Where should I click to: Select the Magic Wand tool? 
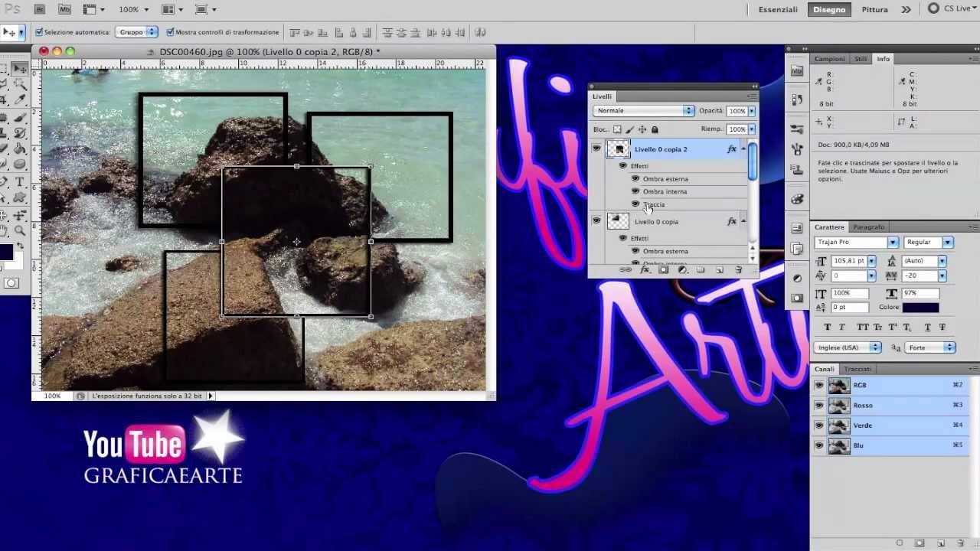tap(20, 85)
